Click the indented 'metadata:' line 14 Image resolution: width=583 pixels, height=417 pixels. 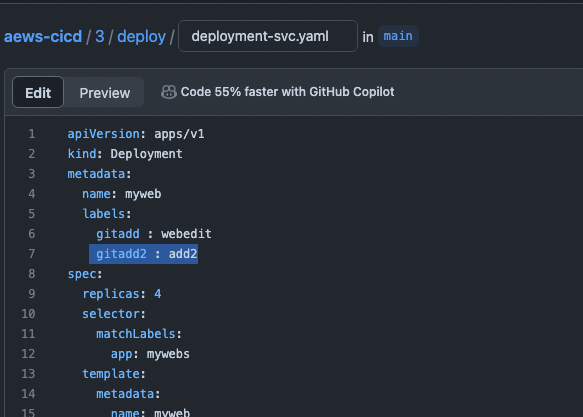point(128,394)
